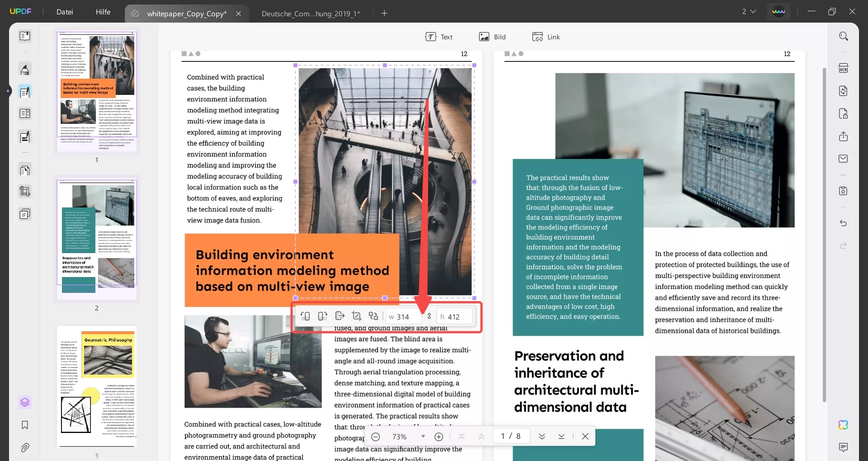Click the page number field
The height and width of the screenshot is (461, 868).
click(x=511, y=436)
